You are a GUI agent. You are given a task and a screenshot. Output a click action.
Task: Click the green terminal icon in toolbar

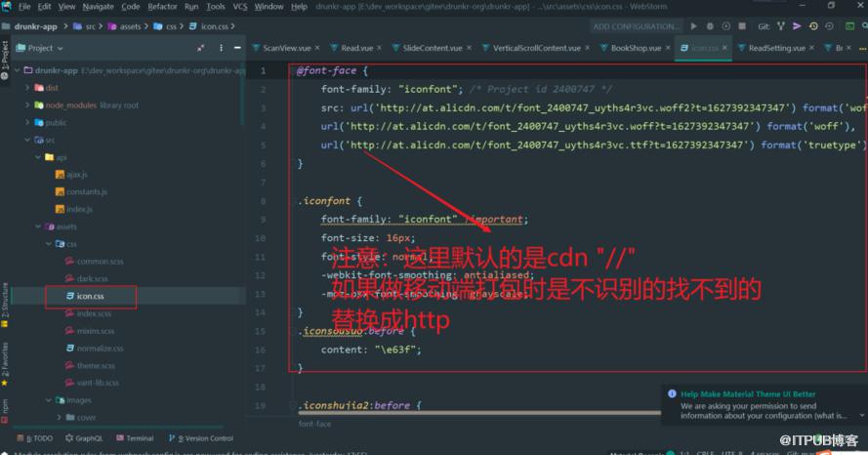coord(849,26)
